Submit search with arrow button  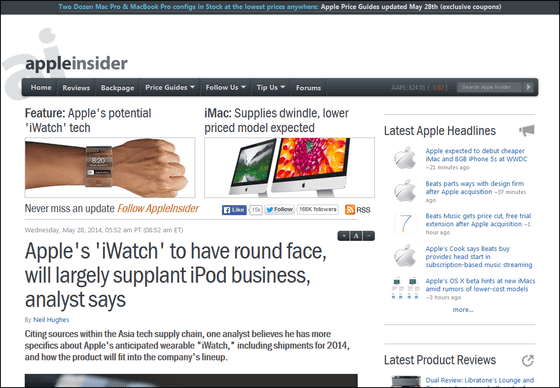(x=529, y=87)
